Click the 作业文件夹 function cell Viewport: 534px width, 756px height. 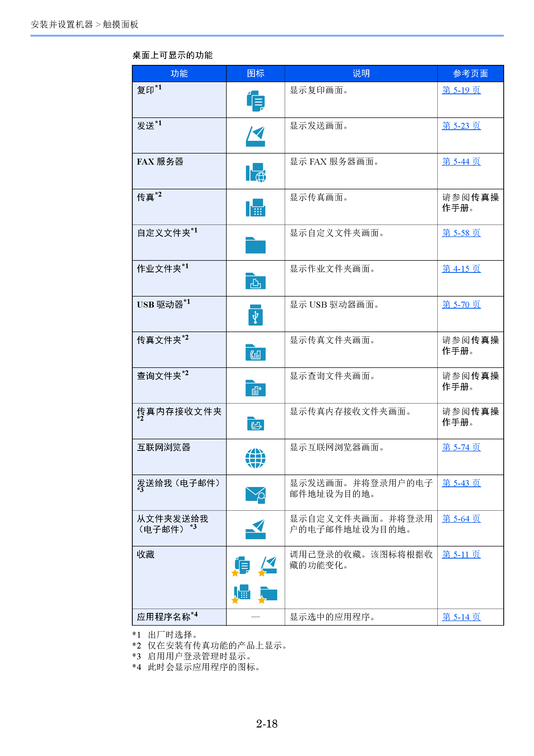pyautogui.click(x=179, y=278)
